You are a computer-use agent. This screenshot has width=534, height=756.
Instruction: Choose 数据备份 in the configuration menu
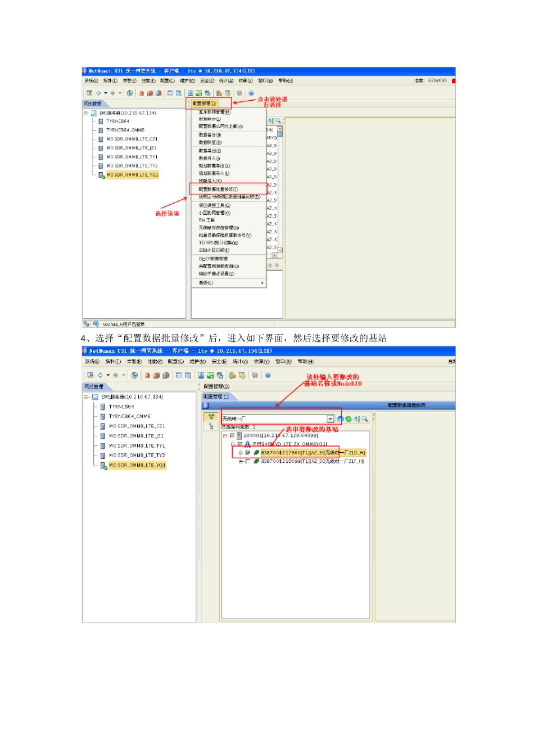click(x=210, y=135)
